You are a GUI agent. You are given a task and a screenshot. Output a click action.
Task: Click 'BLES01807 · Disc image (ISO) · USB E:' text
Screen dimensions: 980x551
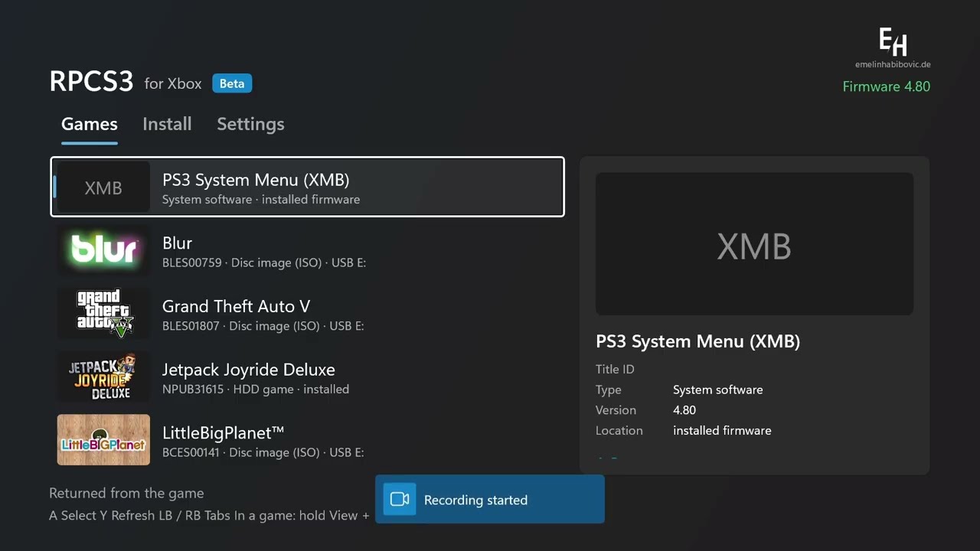(263, 326)
